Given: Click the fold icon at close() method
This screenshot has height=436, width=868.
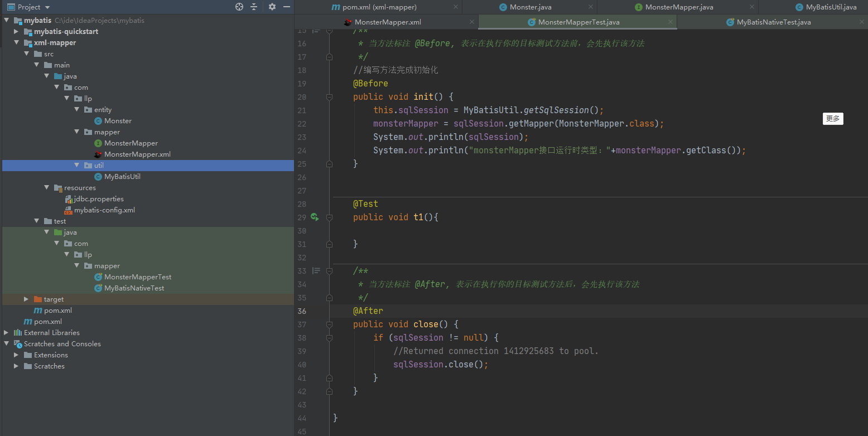Looking at the screenshot, I should (x=329, y=324).
